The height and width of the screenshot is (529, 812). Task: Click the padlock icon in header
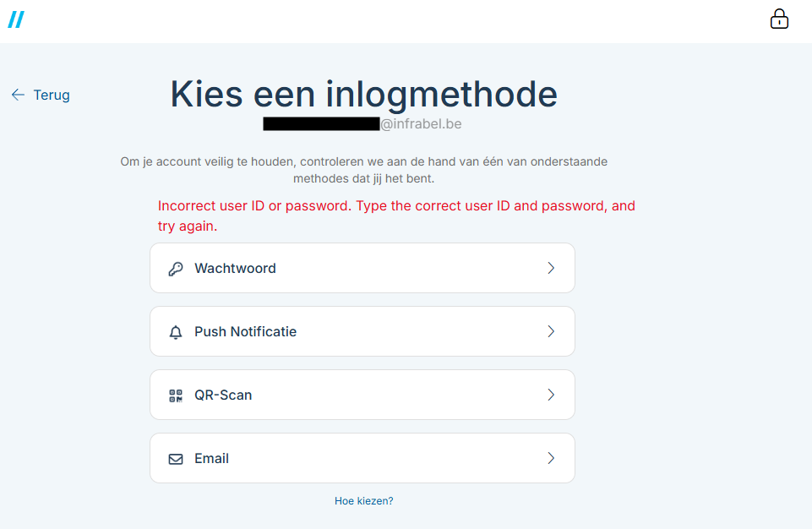pos(779,19)
